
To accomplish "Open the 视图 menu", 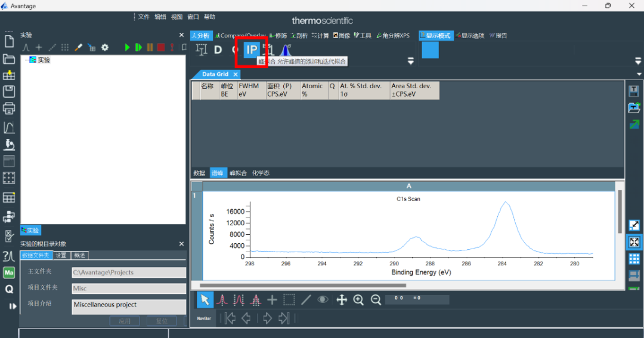I will (177, 17).
